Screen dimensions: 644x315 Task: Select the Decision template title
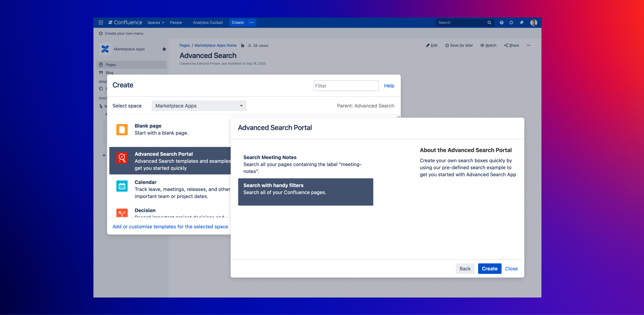145,210
